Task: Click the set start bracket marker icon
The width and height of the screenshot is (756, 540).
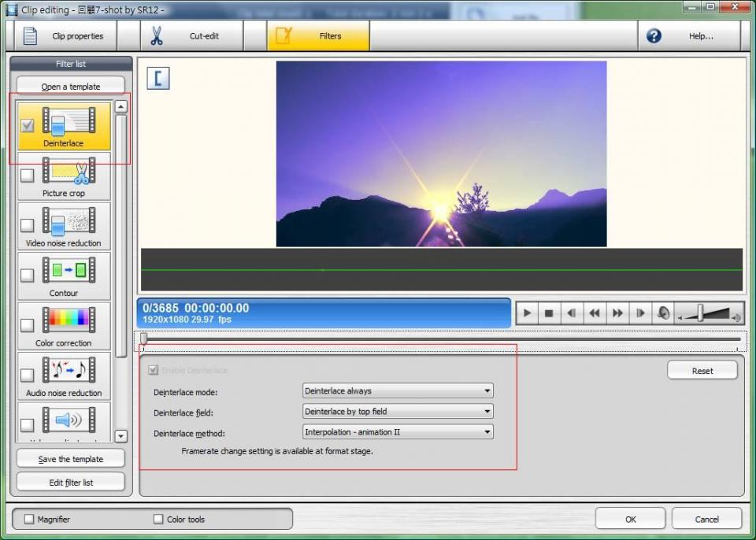Action: [x=158, y=78]
